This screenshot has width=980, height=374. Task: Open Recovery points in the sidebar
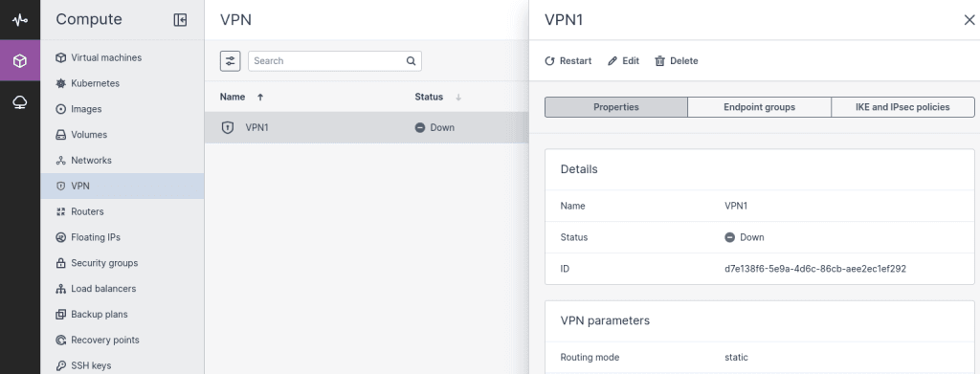coord(122,341)
